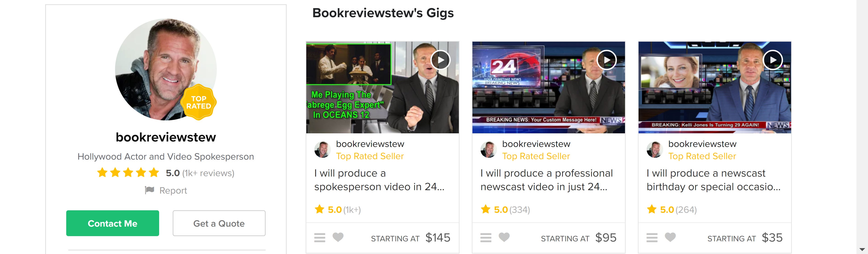The width and height of the screenshot is (868, 254).
Task: Open list menu on the $145 gig
Action: [x=320, y=237]
